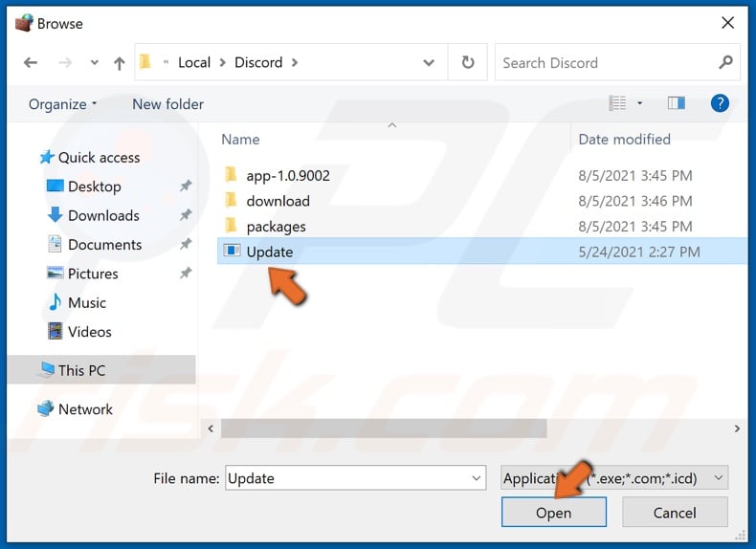Open the Organize menu
Screen dimensions: 756x549
point(62,104)
